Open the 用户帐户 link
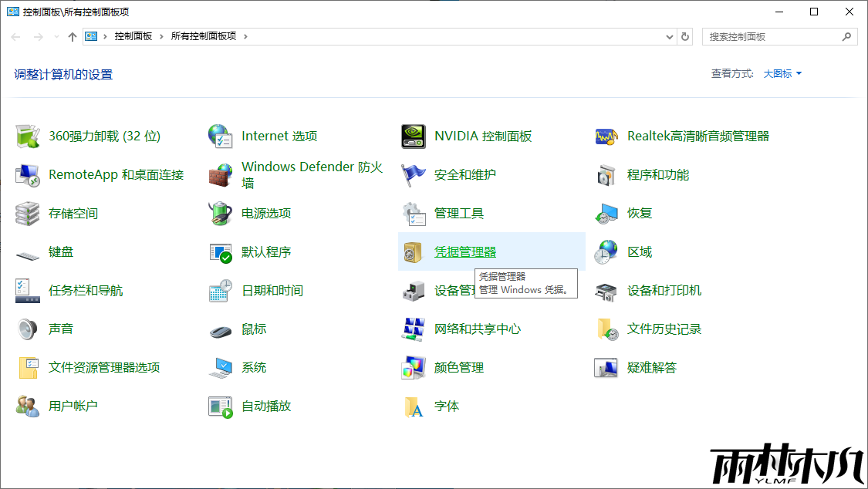 (73, 406)
